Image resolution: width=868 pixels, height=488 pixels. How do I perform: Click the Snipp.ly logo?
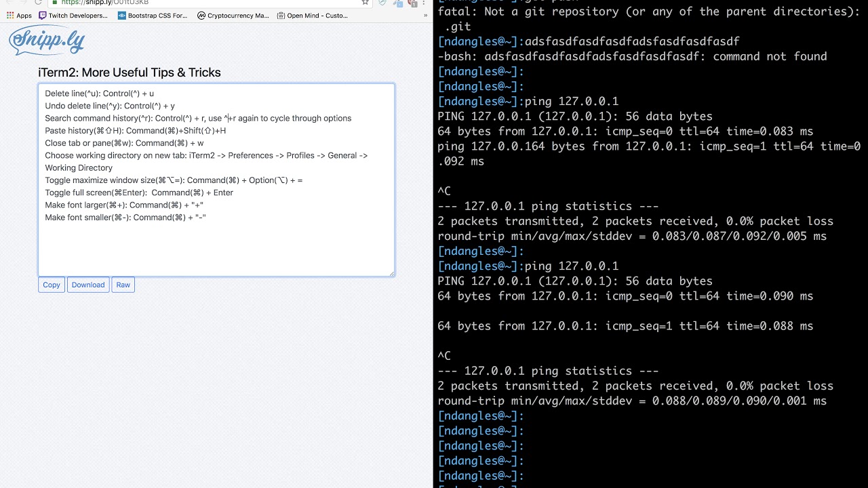point(47,41)
